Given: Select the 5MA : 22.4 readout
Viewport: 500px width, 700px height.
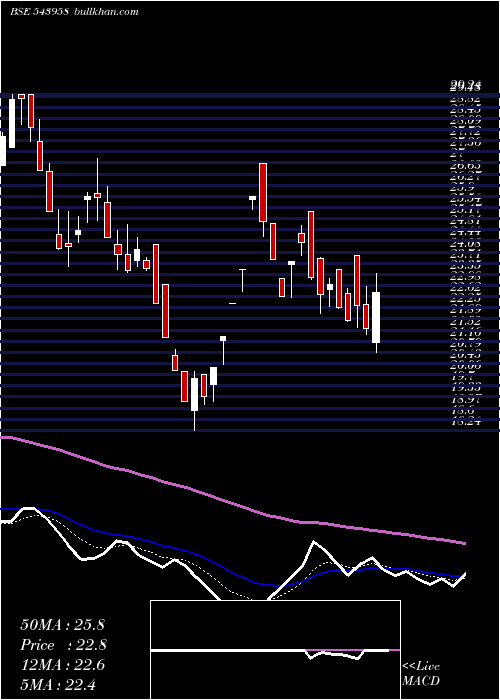Looking at the screenshot, I should click(58, 684).
